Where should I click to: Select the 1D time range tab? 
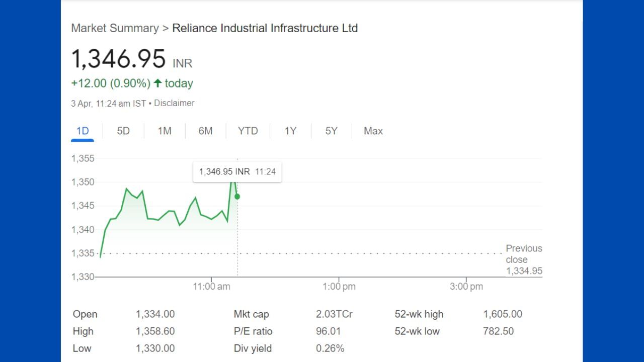[83, 131]
